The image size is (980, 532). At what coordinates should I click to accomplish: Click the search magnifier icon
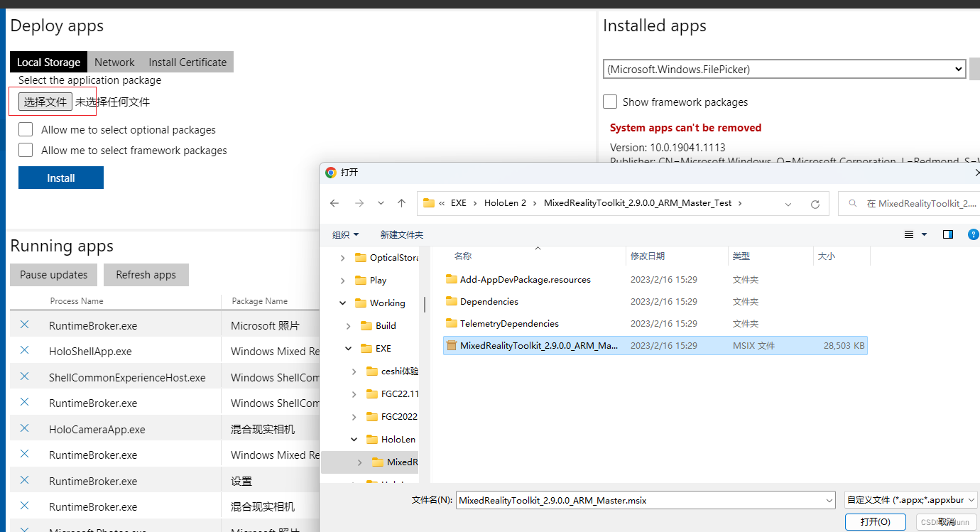(x=851, y=203)
